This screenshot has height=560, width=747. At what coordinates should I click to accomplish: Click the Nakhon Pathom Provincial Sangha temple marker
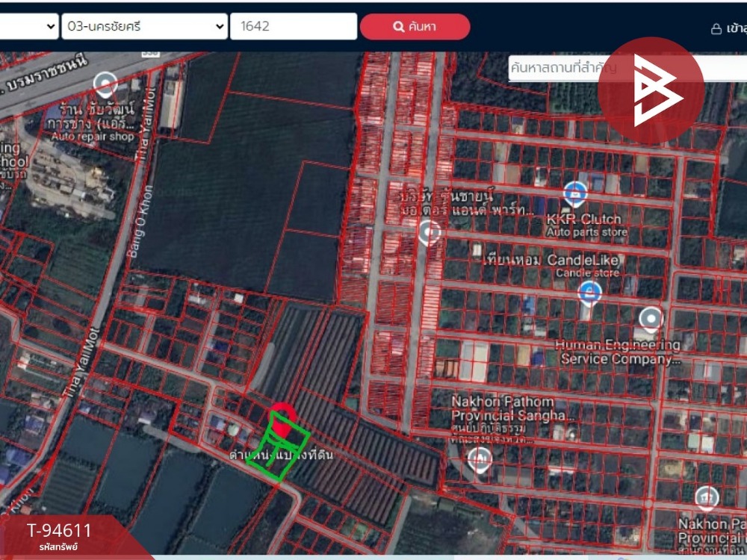coord(480,459)
